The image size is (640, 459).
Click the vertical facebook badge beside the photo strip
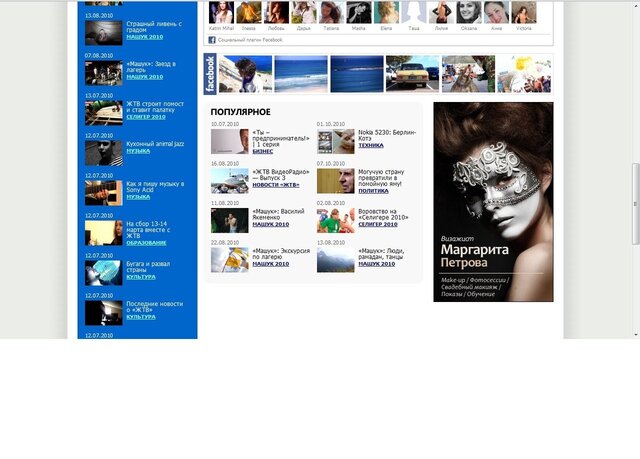(x=210, y=74)
